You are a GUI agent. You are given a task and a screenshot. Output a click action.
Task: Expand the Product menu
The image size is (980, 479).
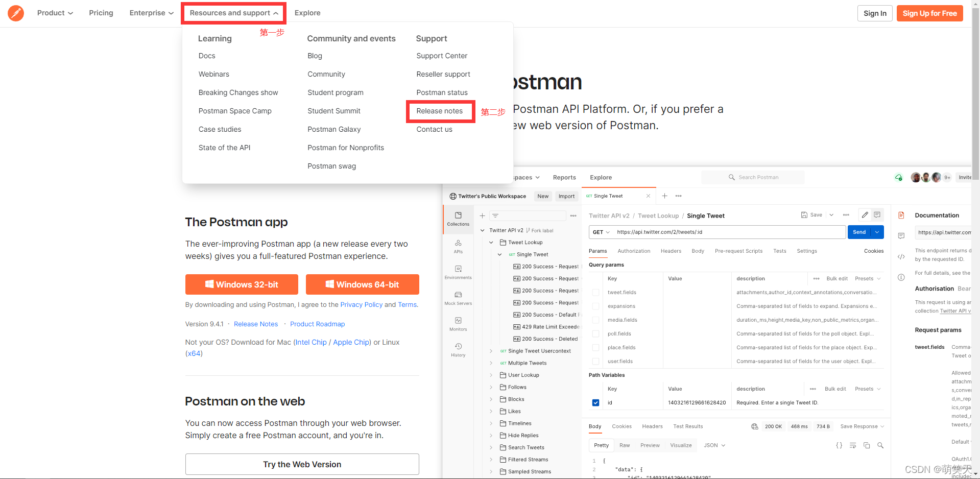tap(55, 13)
